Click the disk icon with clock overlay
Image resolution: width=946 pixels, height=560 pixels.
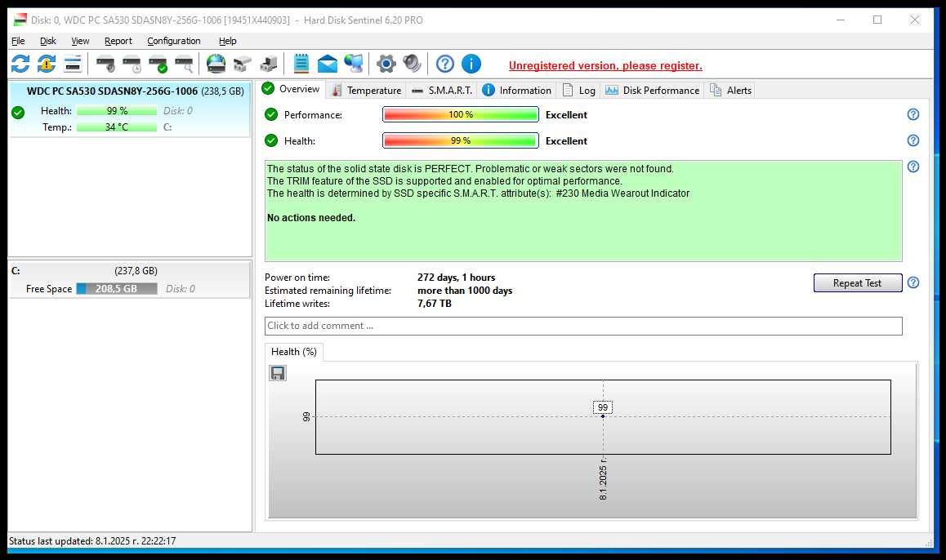point(132,64)
